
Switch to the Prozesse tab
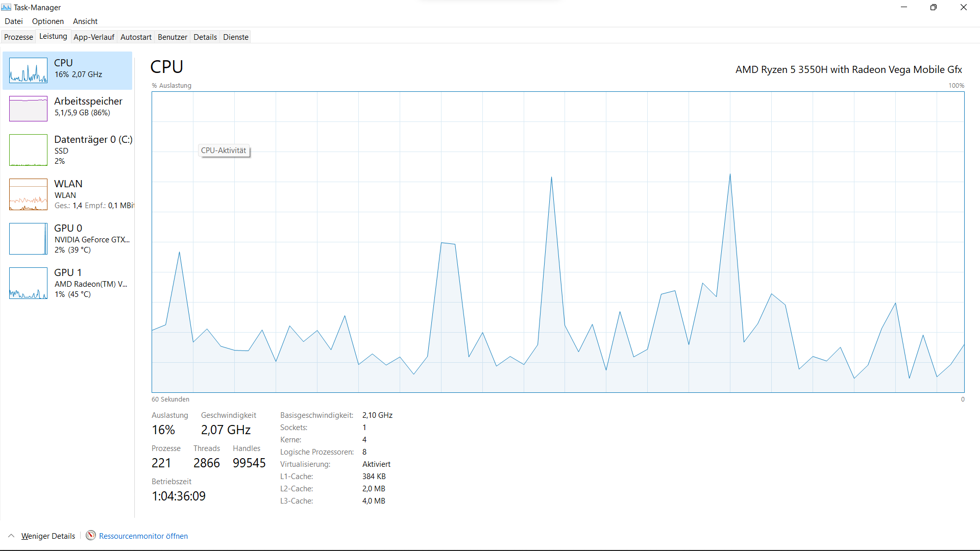tap(18, 37)
